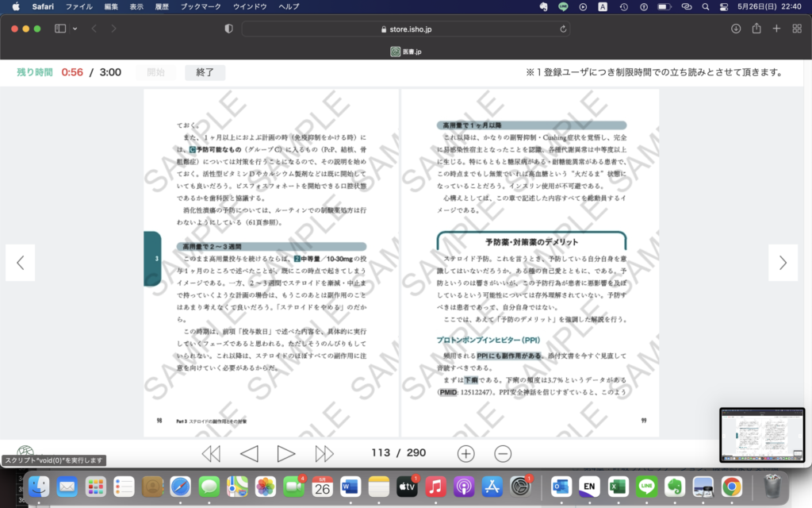Zoom in with the plus icon
The width and height of the screenshot is (812, 508).
coord(465,453)
